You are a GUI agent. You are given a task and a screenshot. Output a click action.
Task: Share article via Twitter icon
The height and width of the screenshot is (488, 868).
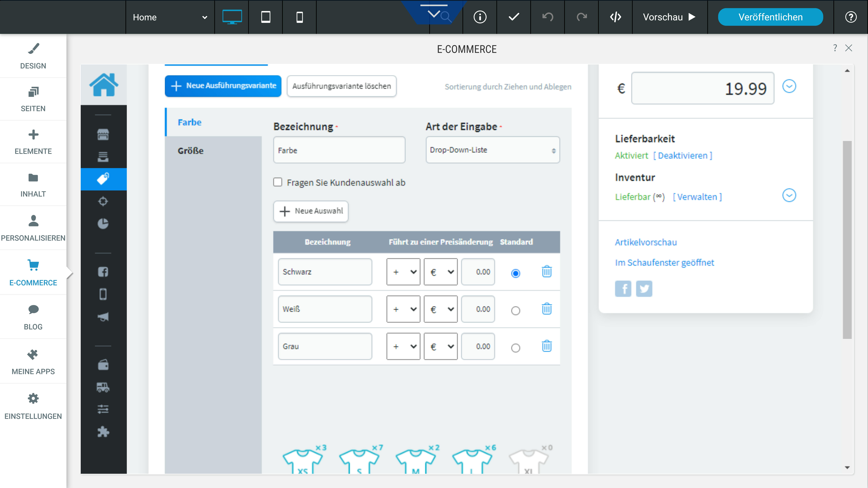pos(644,289)
